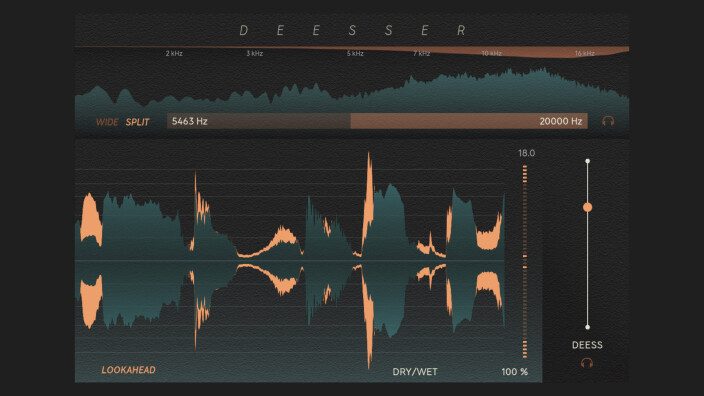704x396 pixels.
Task: Click the highlighted orange frequency range bar
Action: [x=469, y=121]
